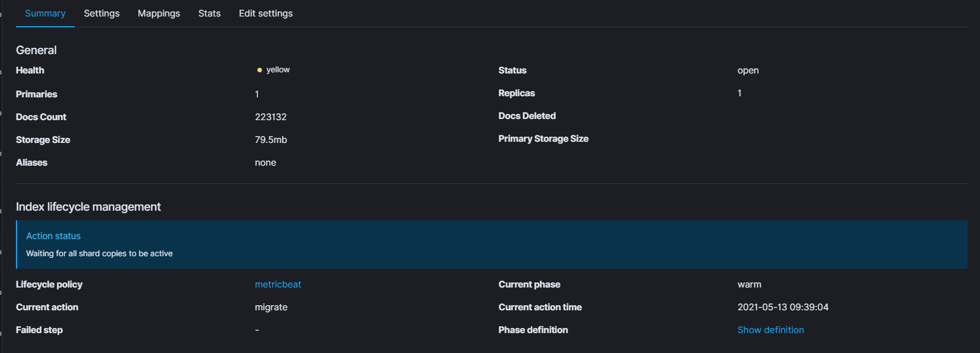This screenshot has width=980, height=353.
Task: Click the Current action time timestamp
Action: pos(782,307)
